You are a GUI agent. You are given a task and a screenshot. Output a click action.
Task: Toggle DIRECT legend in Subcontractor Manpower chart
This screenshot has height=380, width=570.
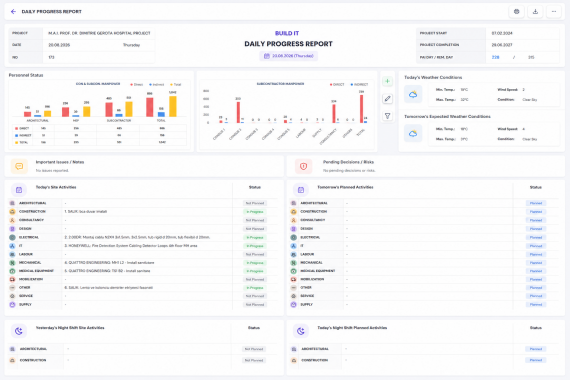tap(337, 84)
